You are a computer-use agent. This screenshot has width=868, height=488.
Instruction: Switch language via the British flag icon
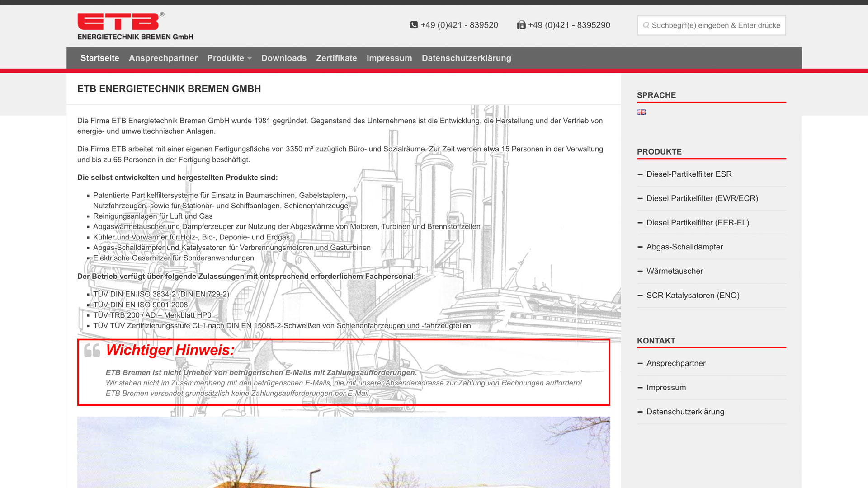[641, 112]
